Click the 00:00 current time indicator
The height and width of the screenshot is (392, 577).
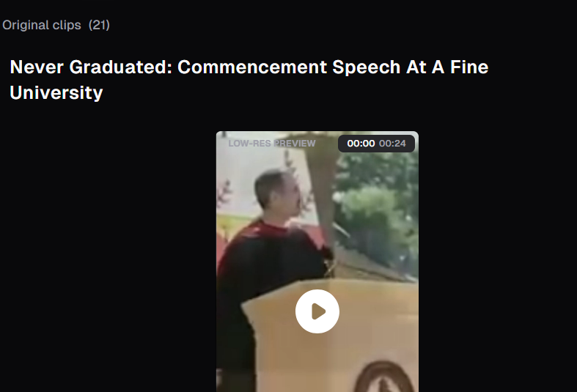[x=361, y=144]
